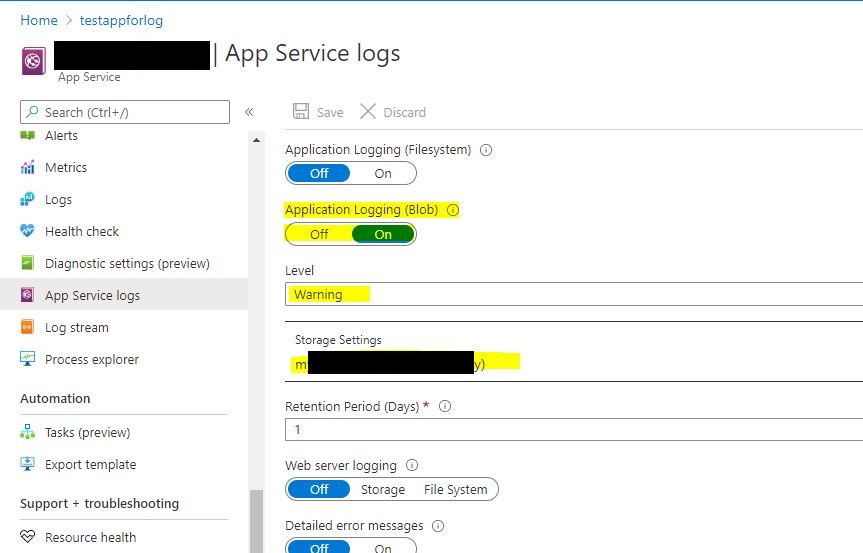Click the Logs sidebar icon

[28, 199]
